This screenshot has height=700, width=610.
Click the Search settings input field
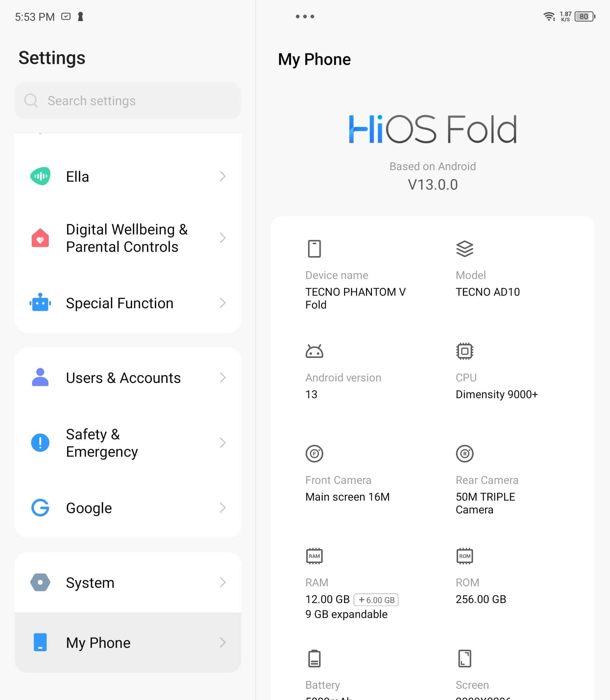click(128, 100)
